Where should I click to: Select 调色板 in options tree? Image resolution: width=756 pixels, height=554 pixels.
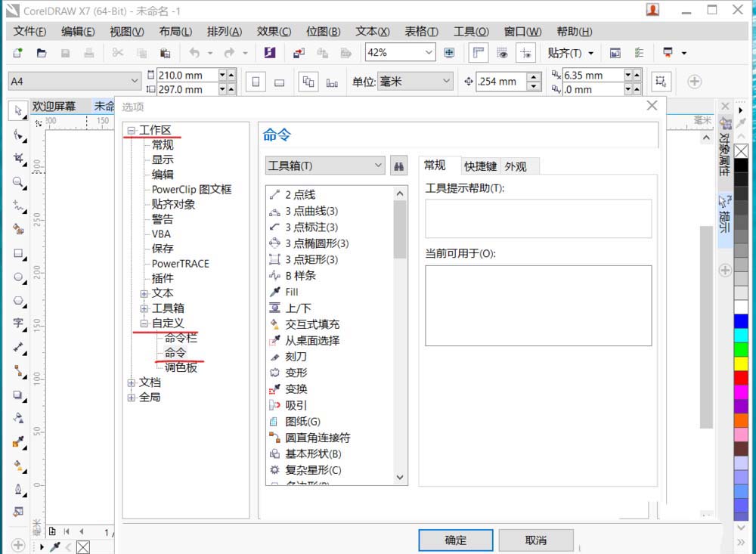click(x=181, y=367)
